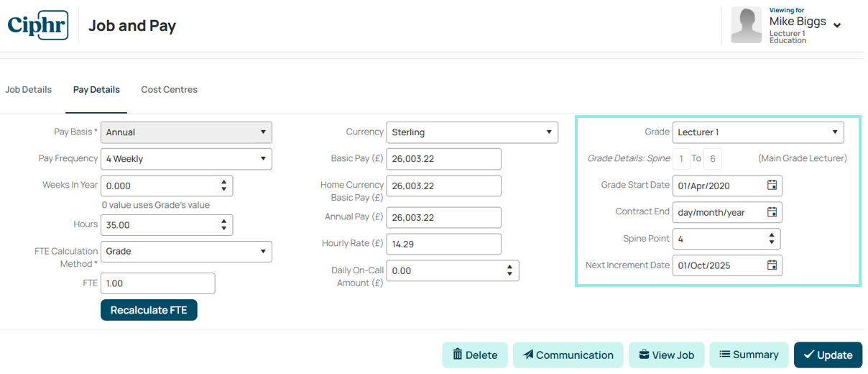Click the Delete button with trash icon
This screenshot has height=374, width=868.
point(475,355)
